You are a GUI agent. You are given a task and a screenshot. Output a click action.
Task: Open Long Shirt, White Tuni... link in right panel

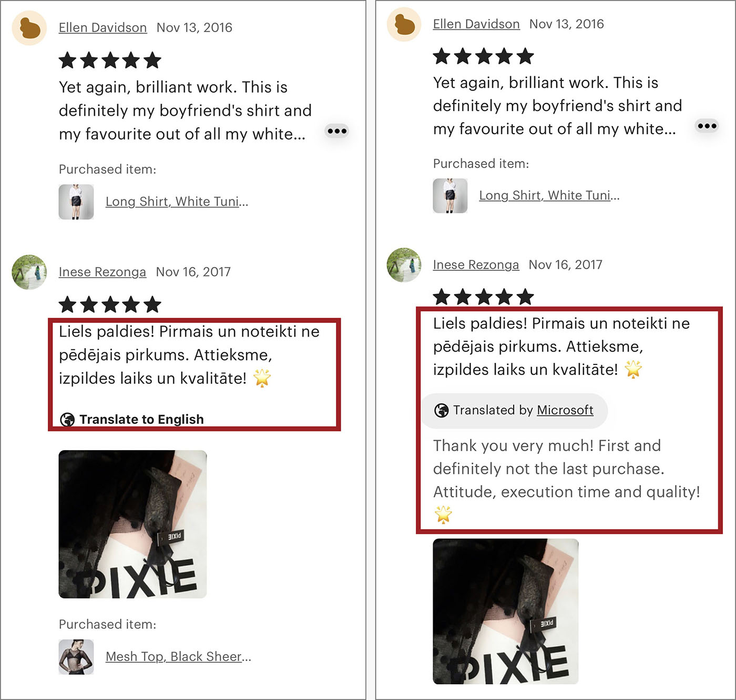[549, 196]
